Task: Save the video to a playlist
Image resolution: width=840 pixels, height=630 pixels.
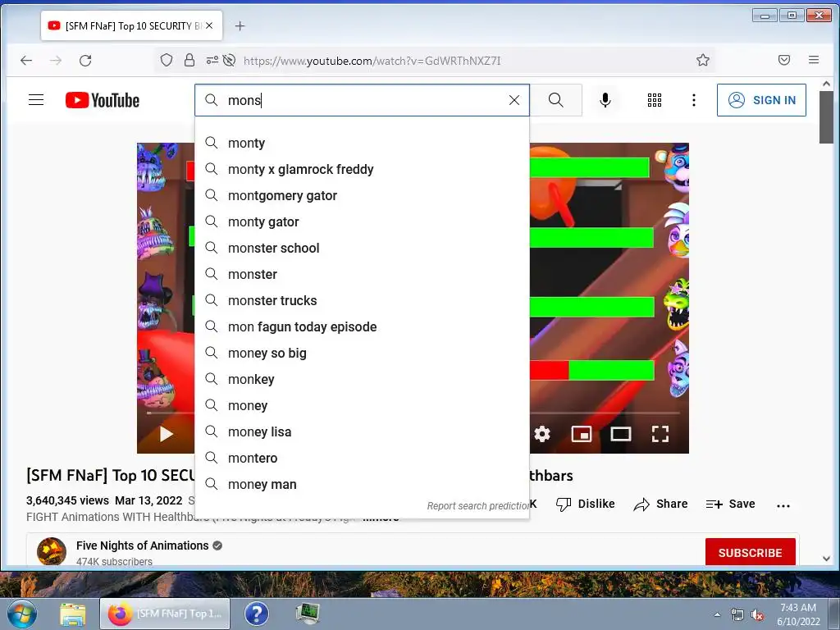Action: click(730, 504)
